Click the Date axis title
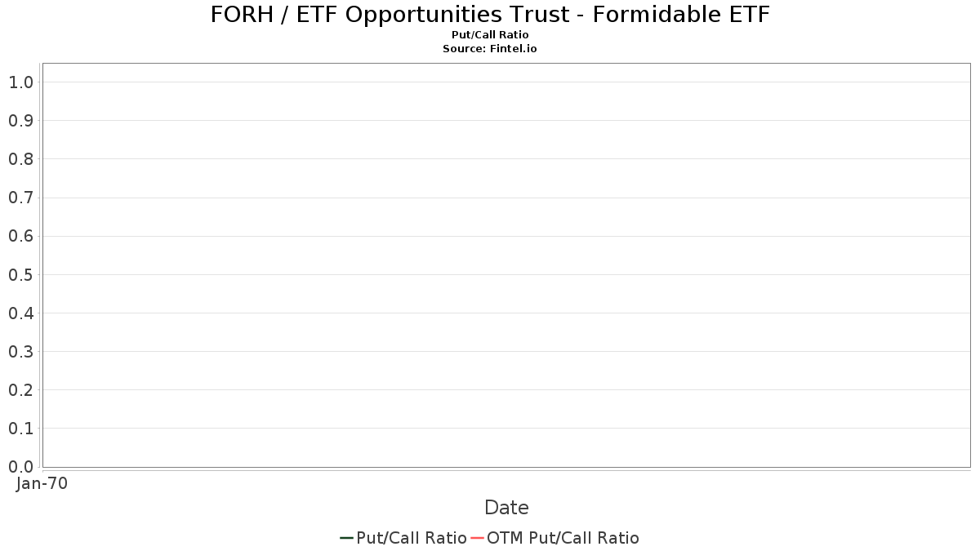 (506, 508)
